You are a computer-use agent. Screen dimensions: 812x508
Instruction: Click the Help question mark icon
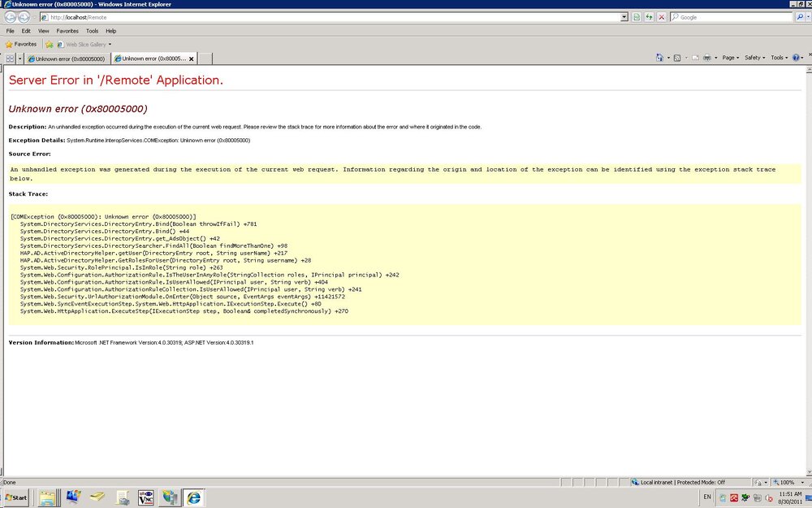tap(796, 58)
